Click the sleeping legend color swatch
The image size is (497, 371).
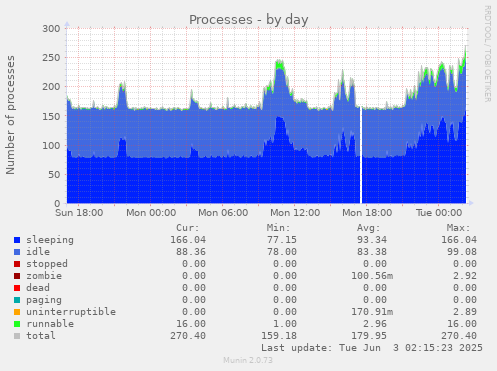[17, 240]
